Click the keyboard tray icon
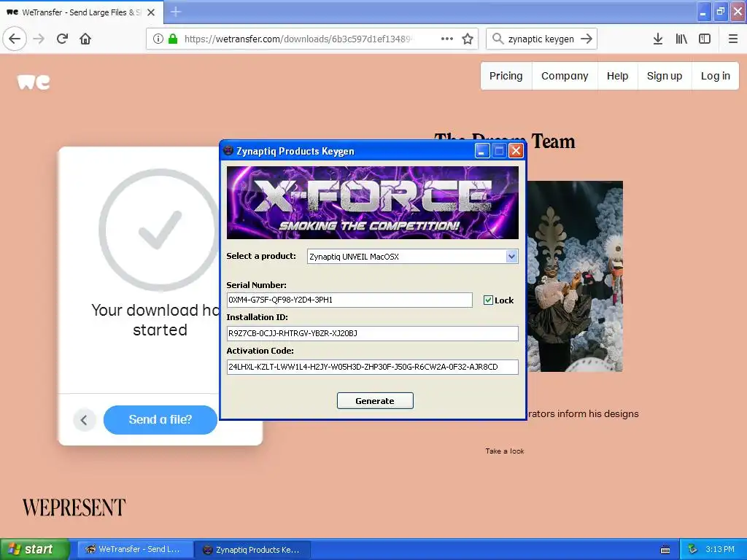This screenshot has width=747, height=560. point(665,550)
